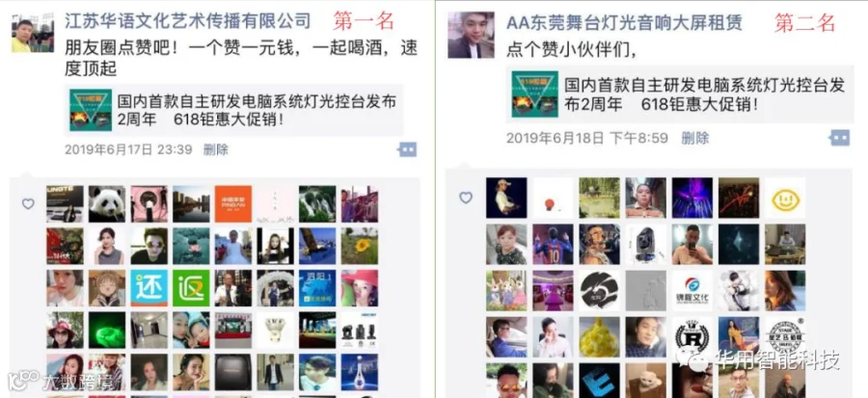Click the green 返 avatar
868x398 pixels.
[191, 288]
